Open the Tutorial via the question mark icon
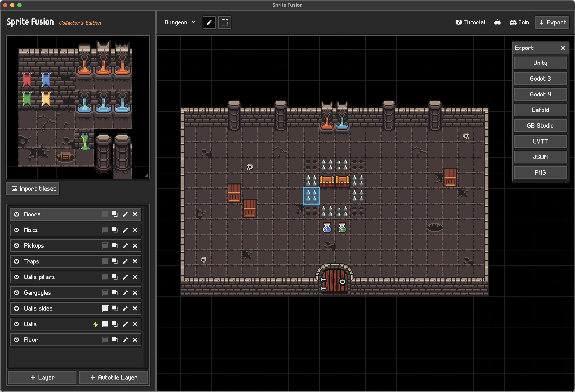The height and width of the screenshot is (392, 575). click(459, 22)
